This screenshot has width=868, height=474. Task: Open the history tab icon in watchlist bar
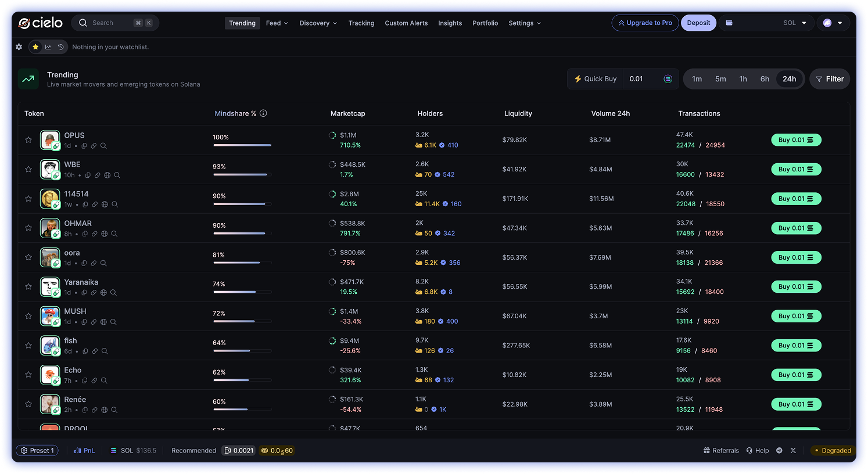[x=60, y=47]
